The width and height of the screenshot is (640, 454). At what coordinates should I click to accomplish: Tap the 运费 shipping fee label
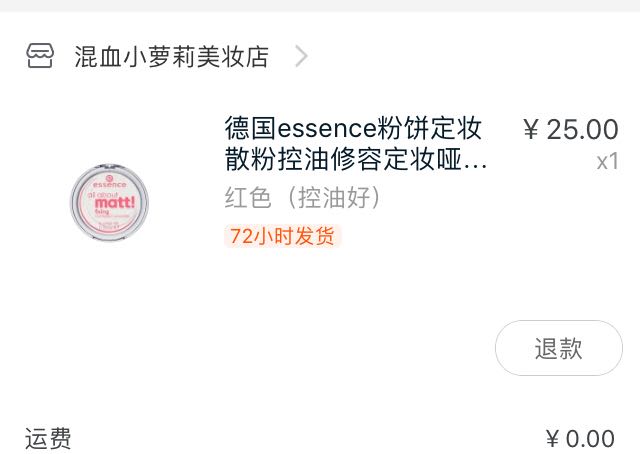coord(48,439)
